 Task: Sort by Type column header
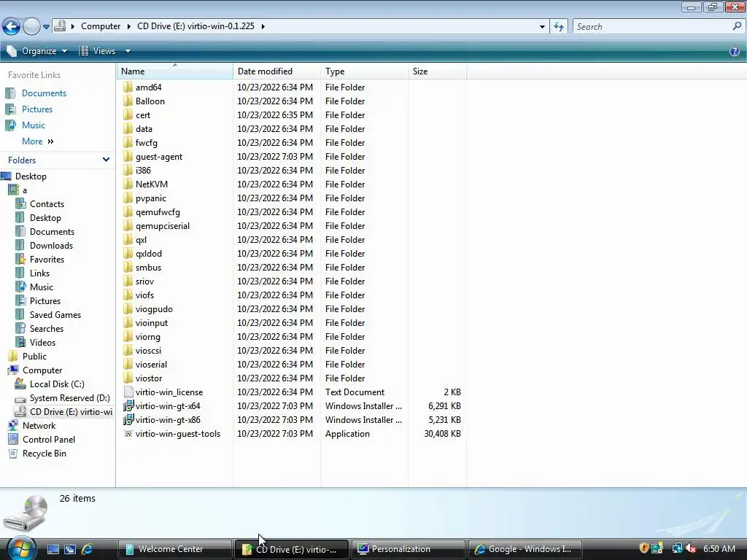pos(365,71)
